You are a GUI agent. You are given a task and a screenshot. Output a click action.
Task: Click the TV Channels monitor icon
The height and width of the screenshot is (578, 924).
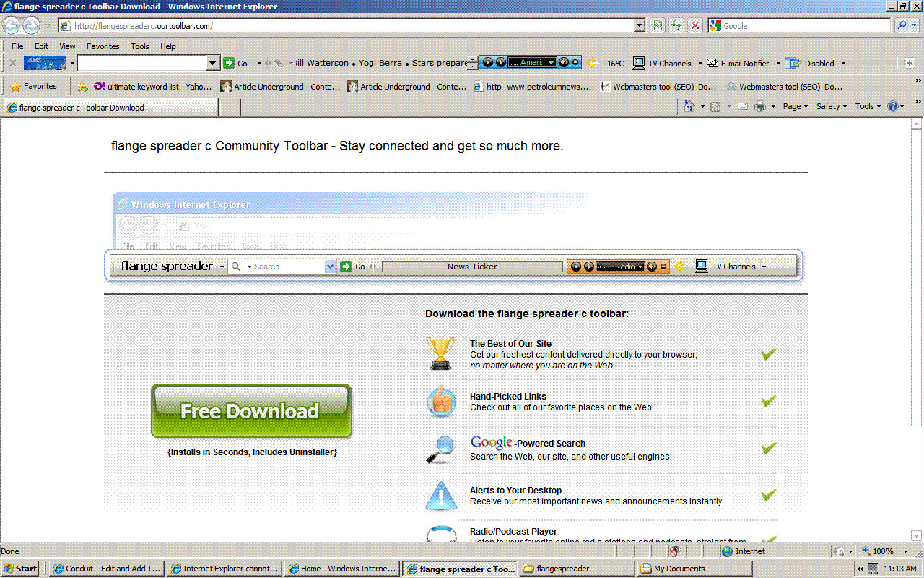coord(639,63)
